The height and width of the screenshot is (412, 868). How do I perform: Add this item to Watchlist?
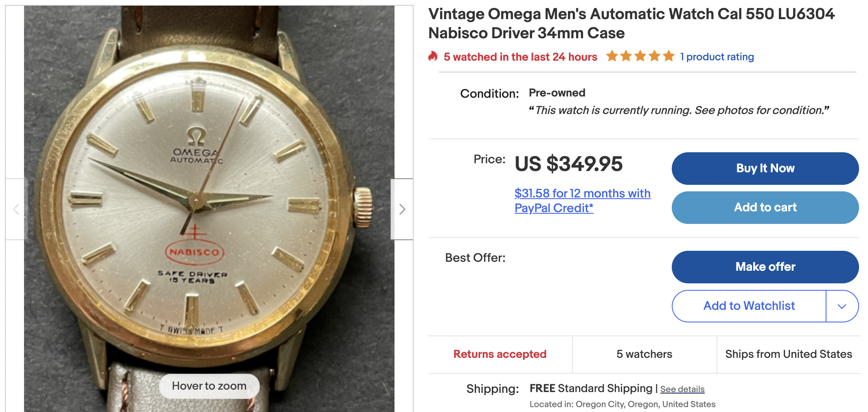[x=749, y=306]
